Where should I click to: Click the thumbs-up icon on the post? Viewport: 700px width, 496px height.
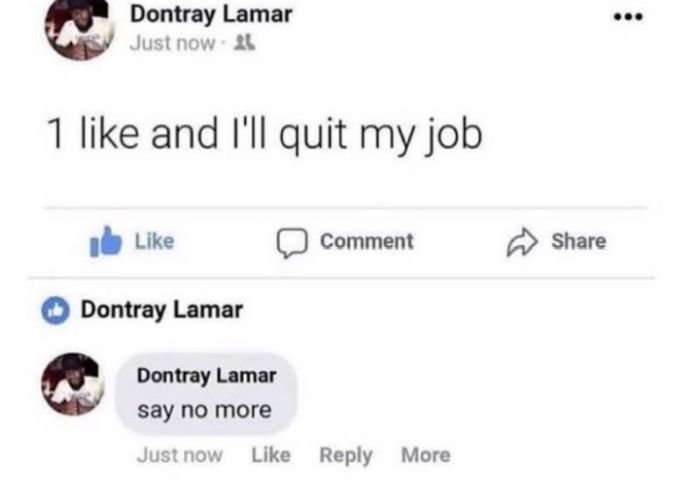104,242
